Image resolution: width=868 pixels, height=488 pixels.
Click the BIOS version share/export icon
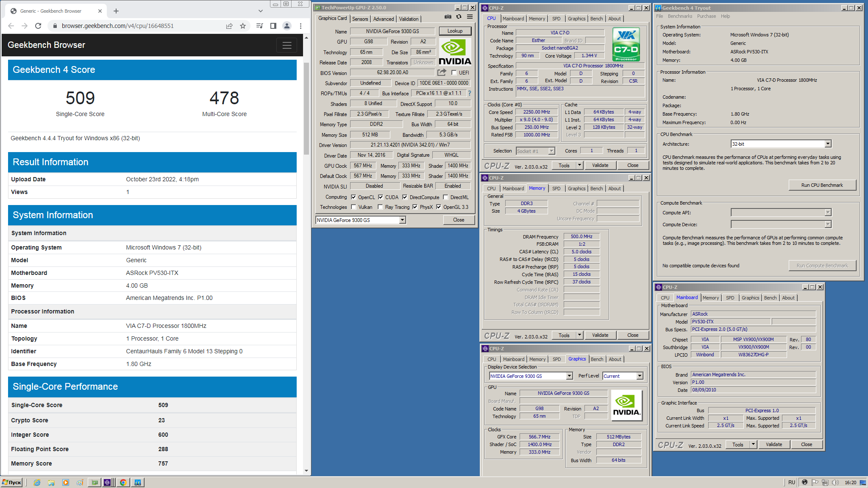point(442,72)
